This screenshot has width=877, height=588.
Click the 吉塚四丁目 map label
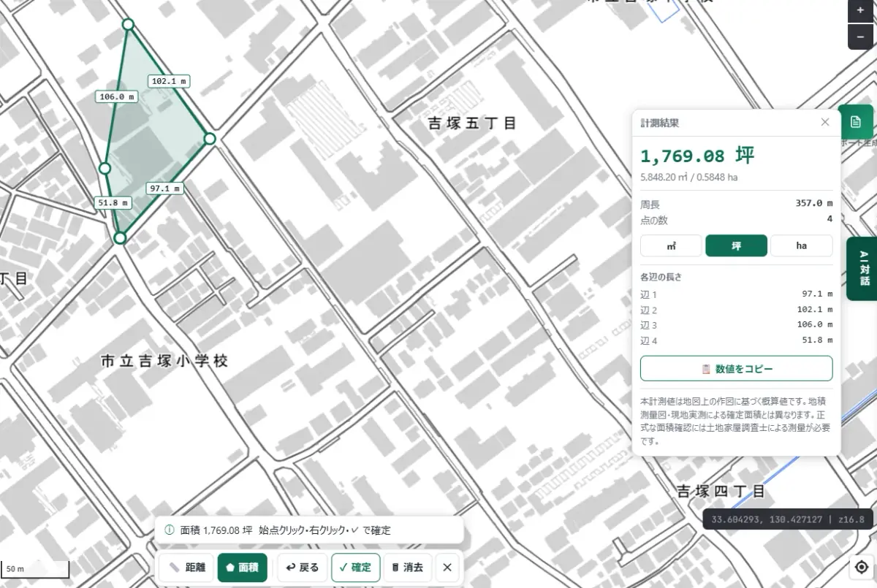tap(721, 490)
